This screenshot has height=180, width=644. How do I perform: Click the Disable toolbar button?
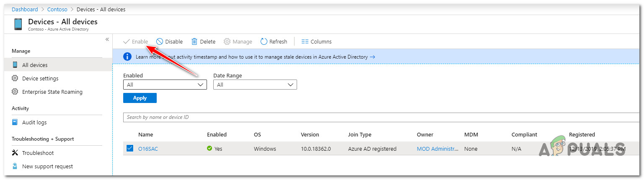[170, 41]
